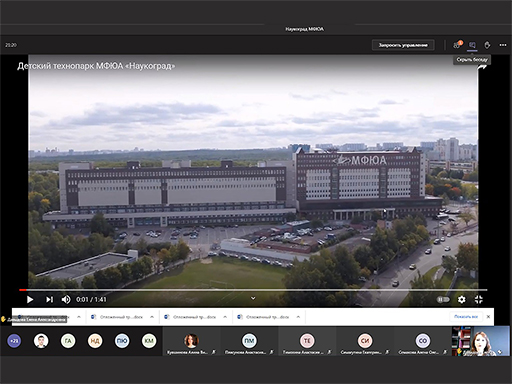Click the meeting title Наукоград МФЮА
512x384 pixels.
[x=304, y=29]
